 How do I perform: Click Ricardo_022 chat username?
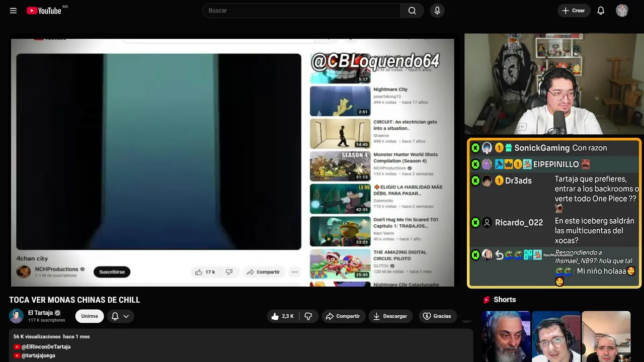tap(519, 223)
